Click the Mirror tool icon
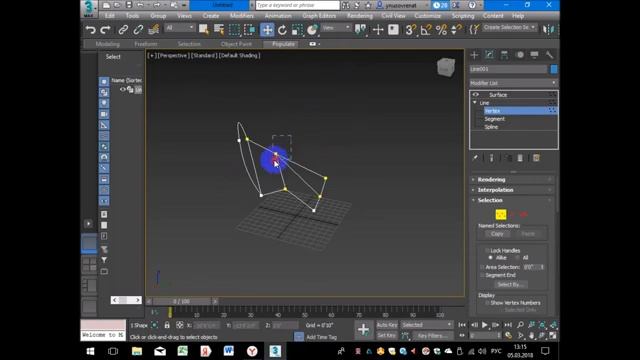This screenshot has height=360, width=640. 549,29
